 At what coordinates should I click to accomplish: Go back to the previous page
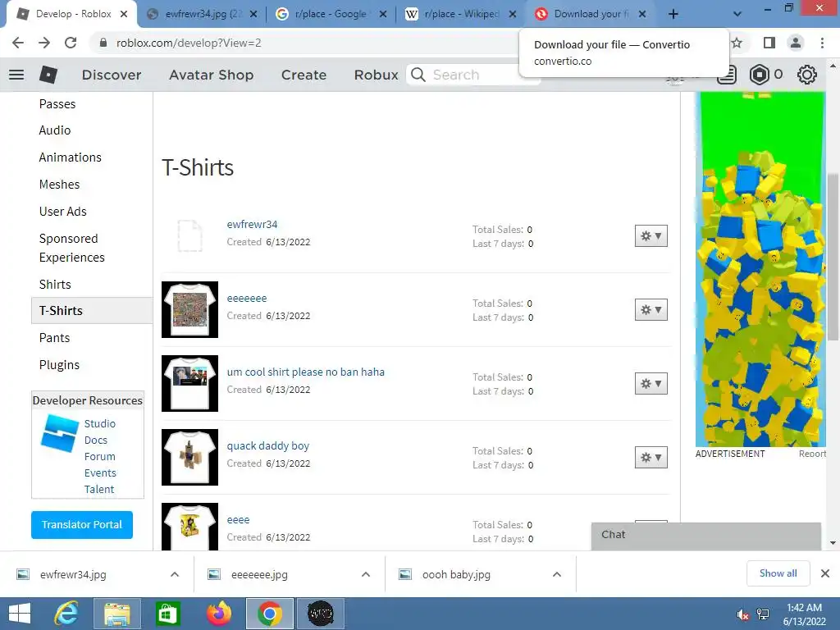click(x=18, y=43)
